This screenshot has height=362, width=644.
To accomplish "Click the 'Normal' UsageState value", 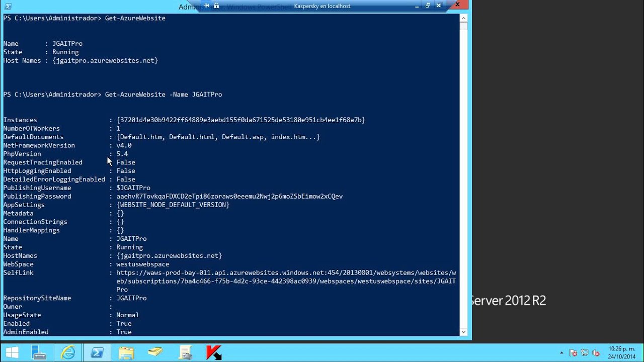I will pyautogui.click(x=127, y=315).
